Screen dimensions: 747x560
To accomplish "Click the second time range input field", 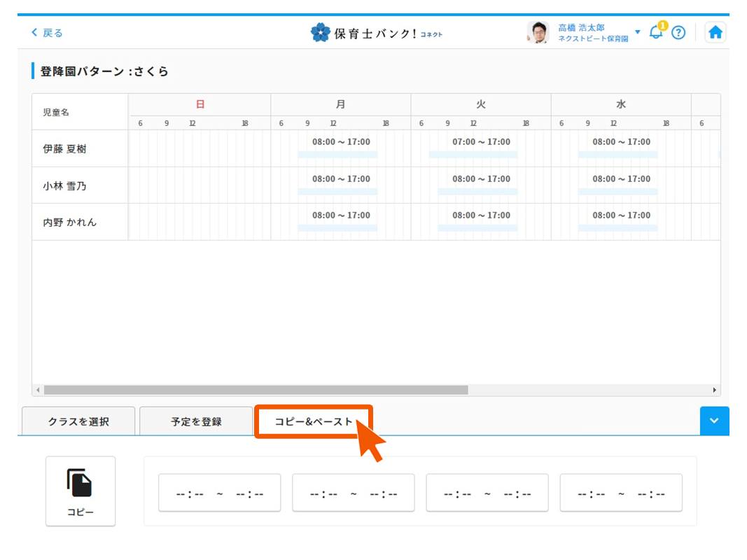I will coord(353,493).
